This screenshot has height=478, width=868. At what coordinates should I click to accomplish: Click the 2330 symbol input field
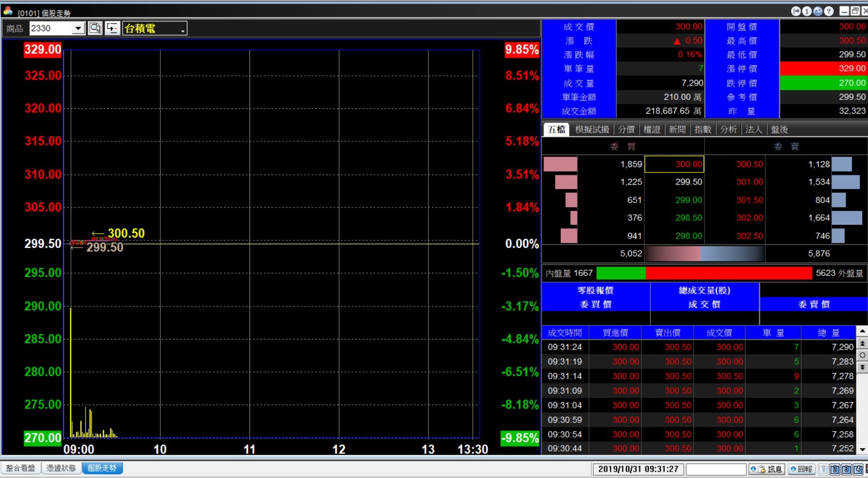click(51, 28)
